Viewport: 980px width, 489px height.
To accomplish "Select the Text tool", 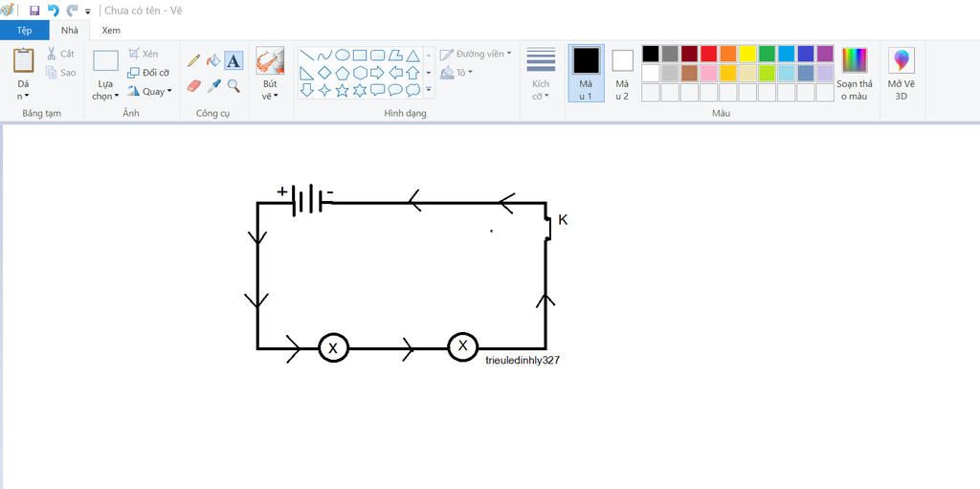I will [234, 60].
